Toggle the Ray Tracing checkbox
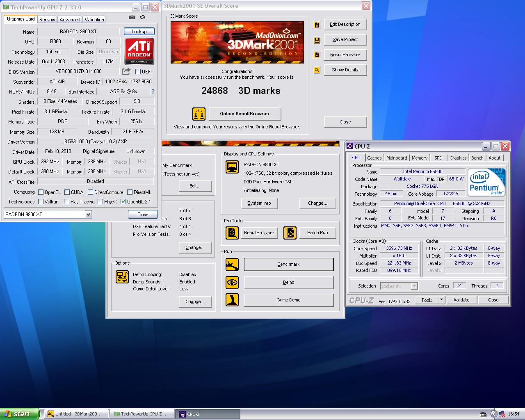Image resolution: width=525 pixels, height=420 pixels. click(x=66, y=202)
